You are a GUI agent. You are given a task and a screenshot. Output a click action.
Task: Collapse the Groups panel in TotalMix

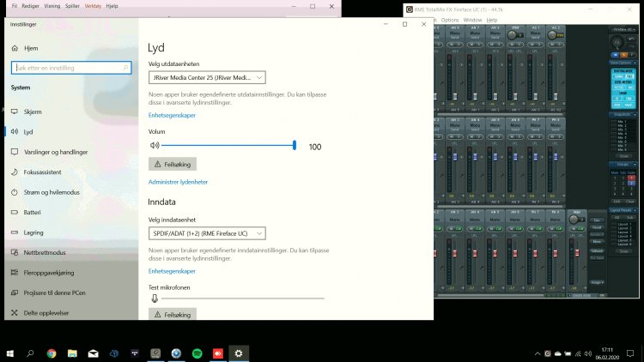pyautogui.click(x=635, y=165)
